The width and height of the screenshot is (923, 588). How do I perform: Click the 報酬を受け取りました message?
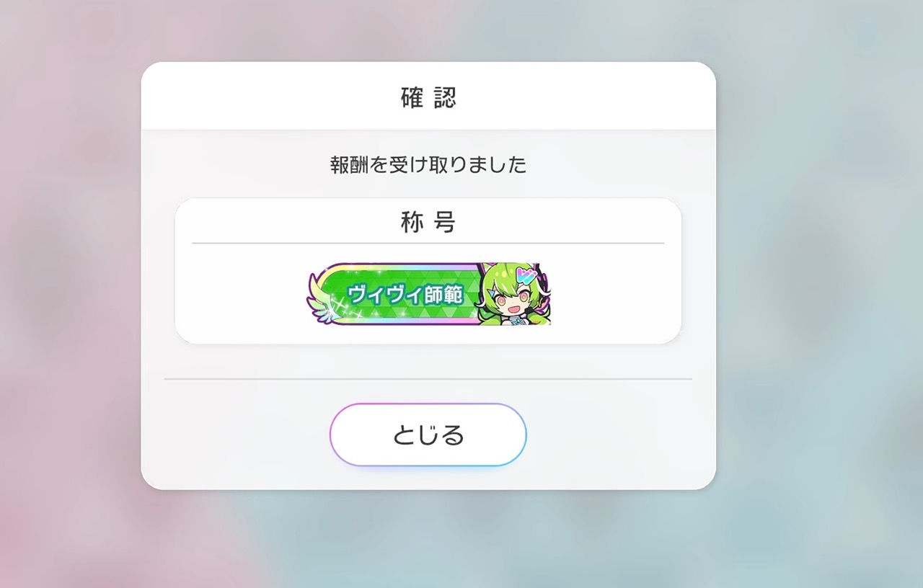click(x=428, y=165)
